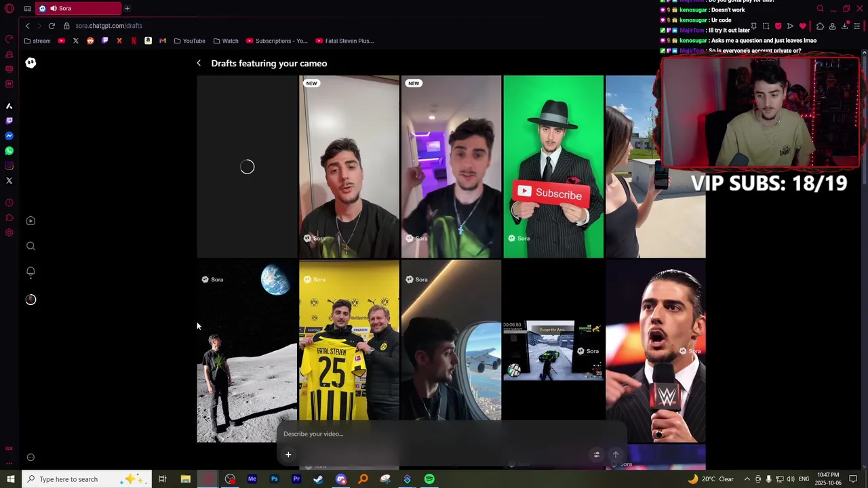Open Gmail bookmark icon
The width and height of the screenshot is (868, 488).
[x=163, y=41]
